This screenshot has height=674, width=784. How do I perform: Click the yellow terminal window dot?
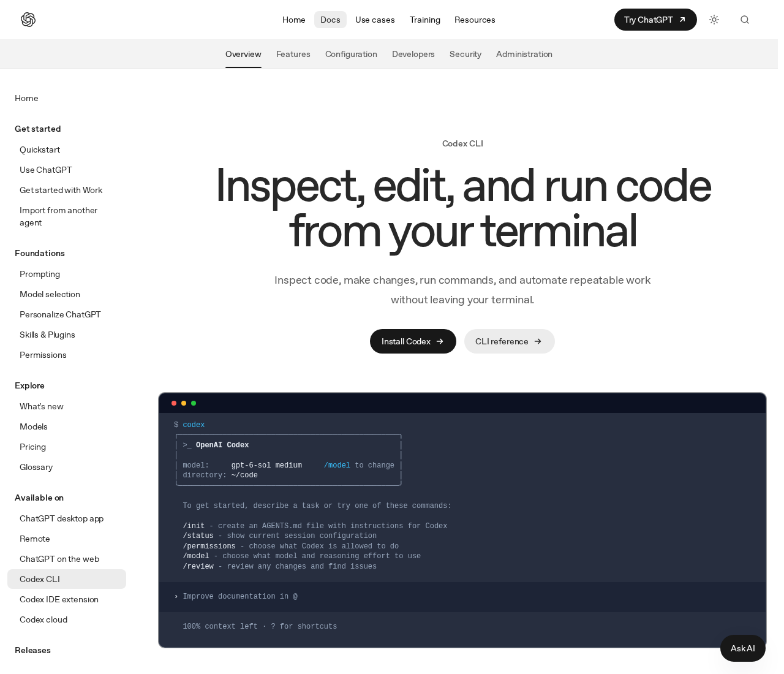(184, 403)
